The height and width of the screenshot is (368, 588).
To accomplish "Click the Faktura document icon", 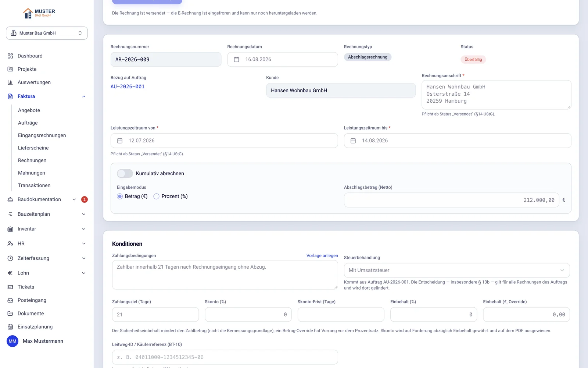I will tap(10, 96).
